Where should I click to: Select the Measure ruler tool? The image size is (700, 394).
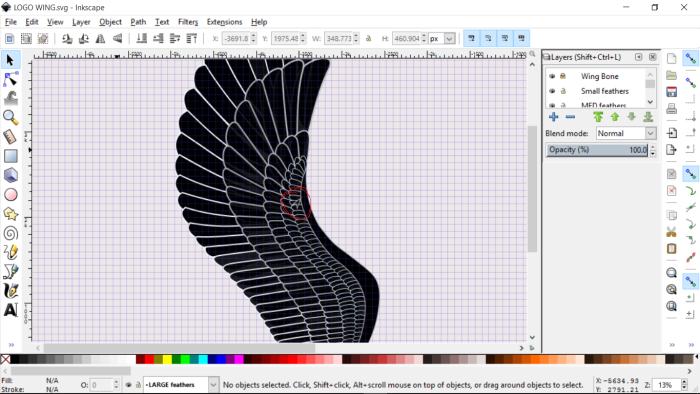coord(10,137)
